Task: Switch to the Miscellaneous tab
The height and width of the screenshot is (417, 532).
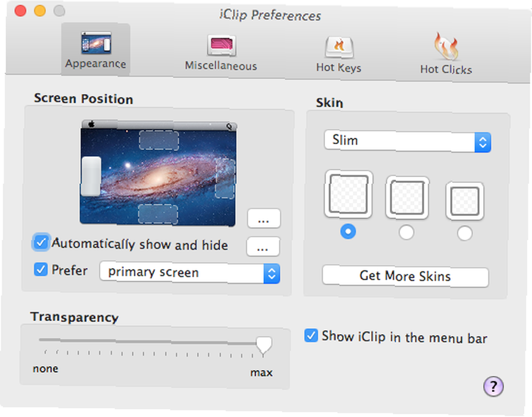Action: click(221, 53)
